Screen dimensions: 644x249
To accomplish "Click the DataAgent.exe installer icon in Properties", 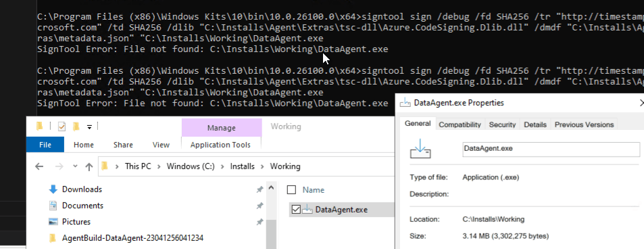I will (420, 150).
